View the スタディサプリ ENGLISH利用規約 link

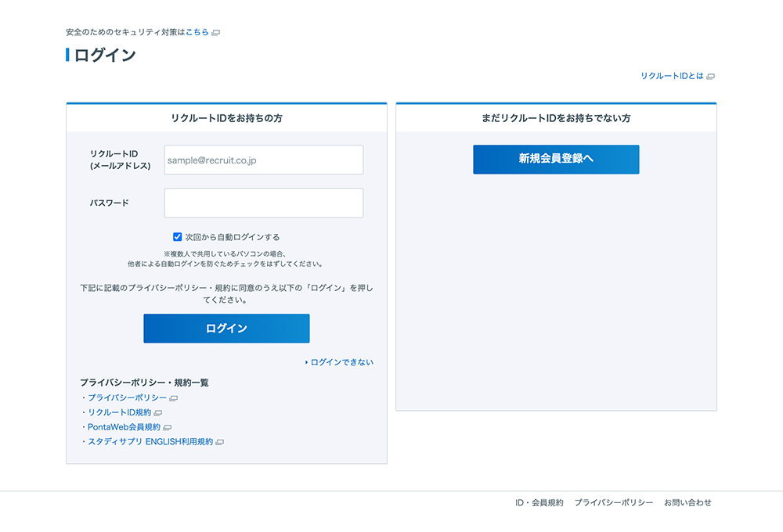150,443
